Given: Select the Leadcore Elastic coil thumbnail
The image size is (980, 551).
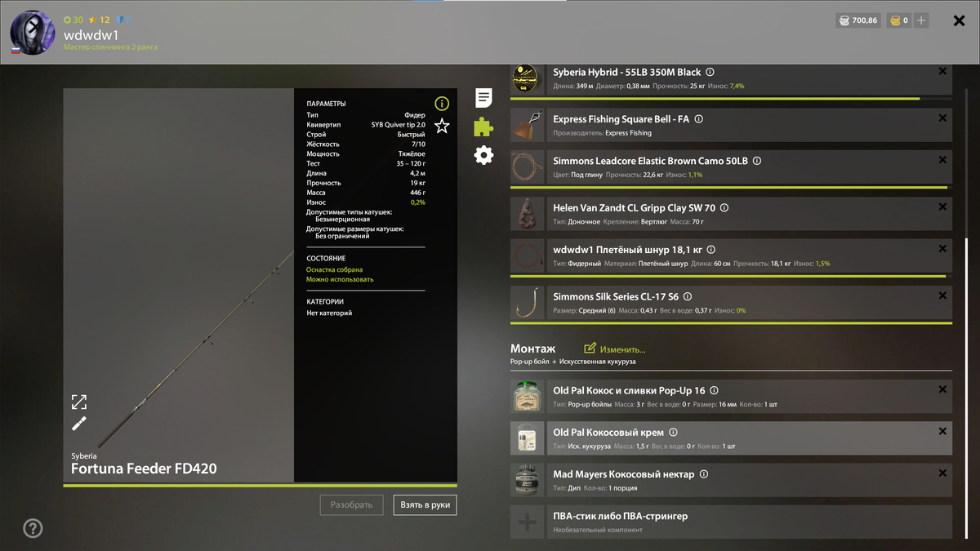Looking at the screenshot, I should (528, 167).
